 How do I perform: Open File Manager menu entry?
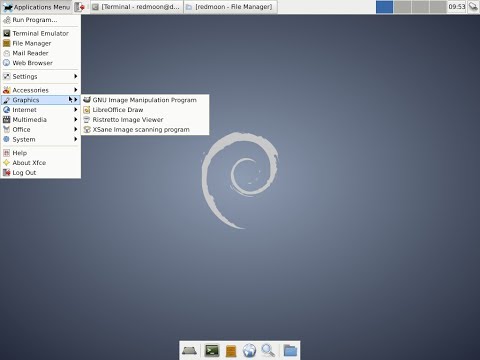tap(41, 43)
